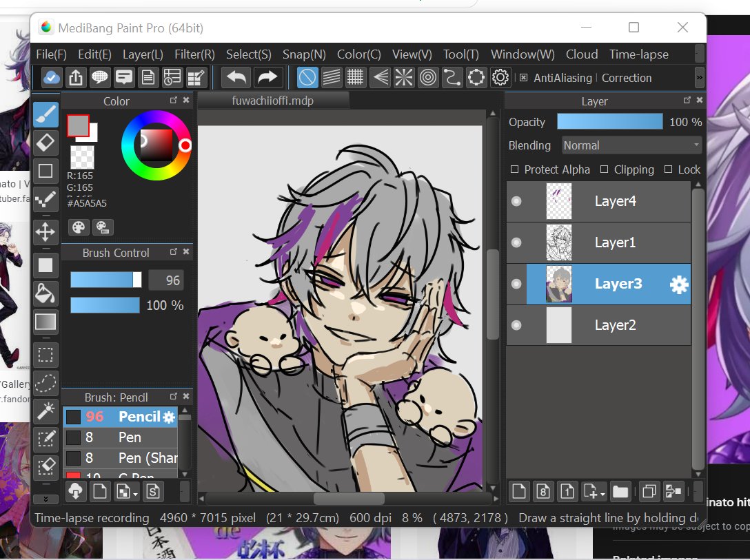
Task: Adjust the layer Opacity slider
Action: [610, 122]
